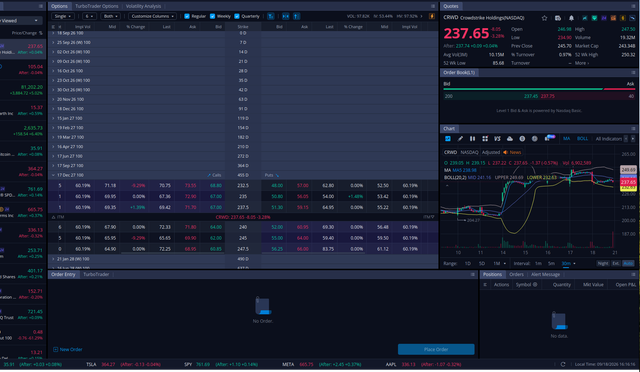Switch to Volatility Analysis tab

[x=143, y=6]
